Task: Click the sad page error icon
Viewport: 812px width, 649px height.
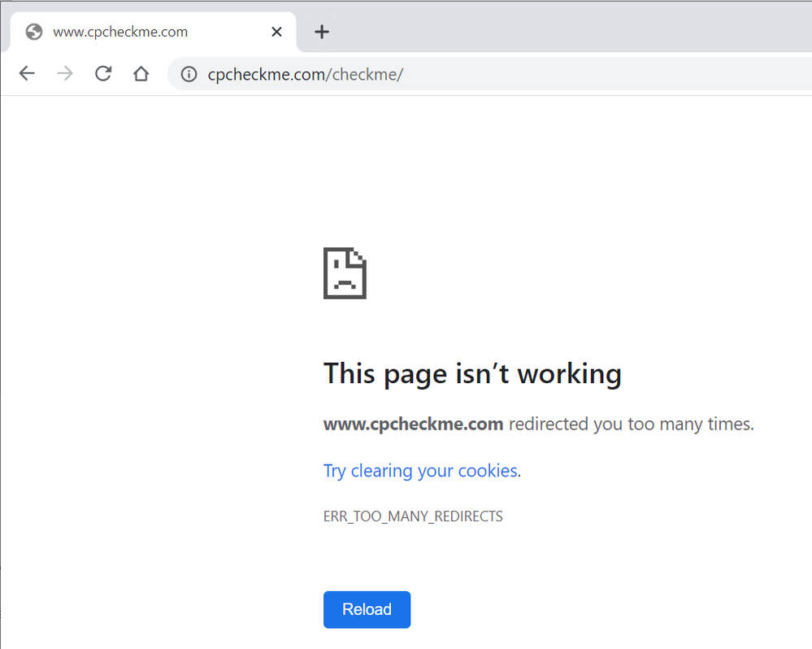Action: pyautogui.click(x=345, y=273)
